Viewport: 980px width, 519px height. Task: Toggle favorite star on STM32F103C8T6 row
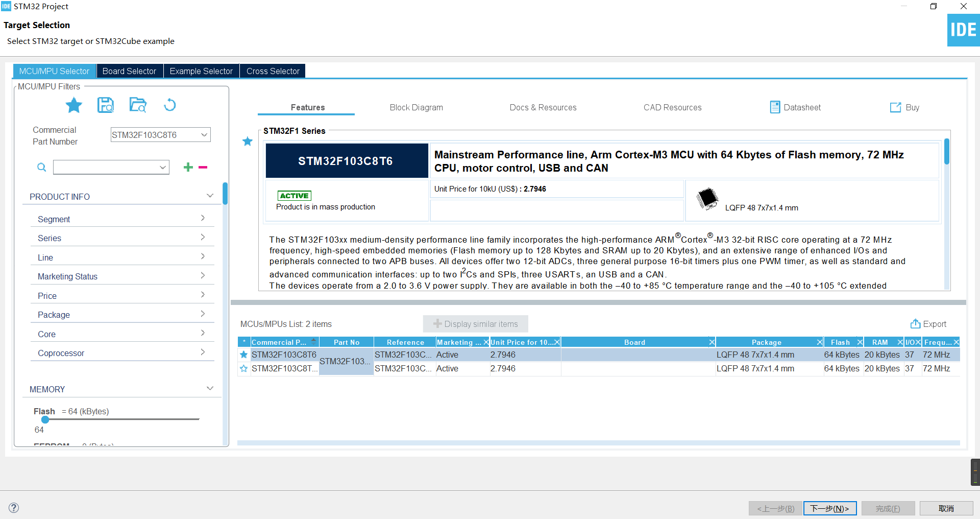tap(244, 355)
